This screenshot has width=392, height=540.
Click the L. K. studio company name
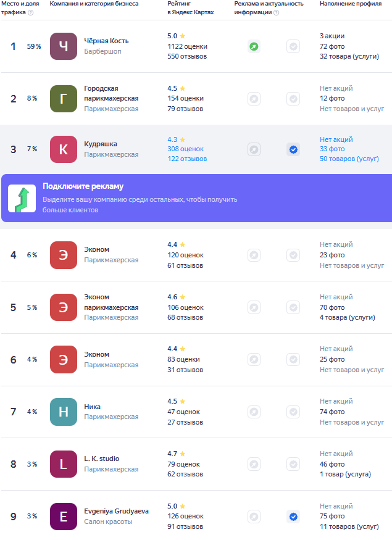(102, 459)
